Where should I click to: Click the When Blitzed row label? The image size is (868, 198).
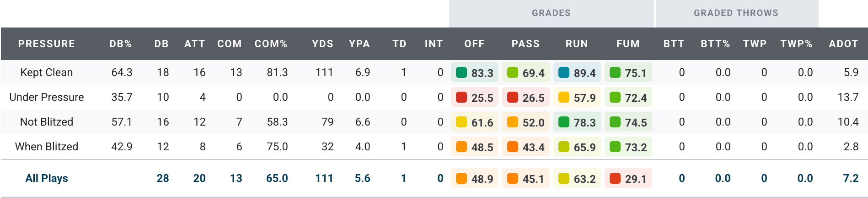point(46,147)
